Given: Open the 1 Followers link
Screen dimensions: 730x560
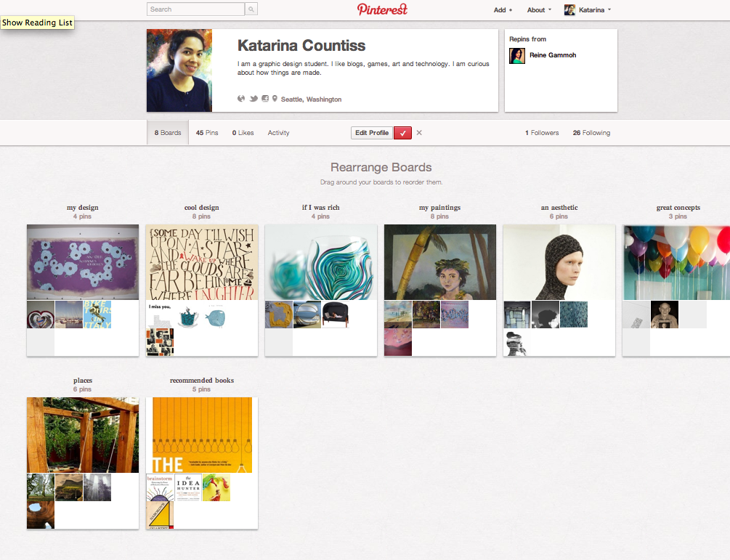Looking at the screenshot, I should coord(542,133).
